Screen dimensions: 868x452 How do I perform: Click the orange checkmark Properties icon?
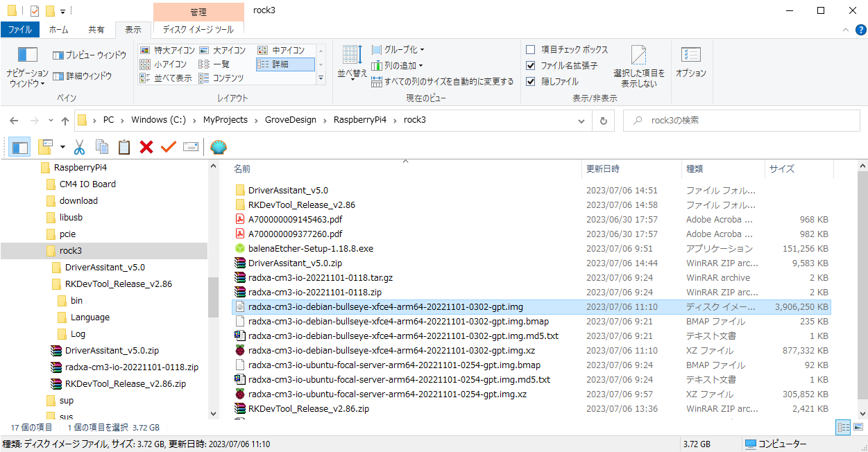click(169, 147)
